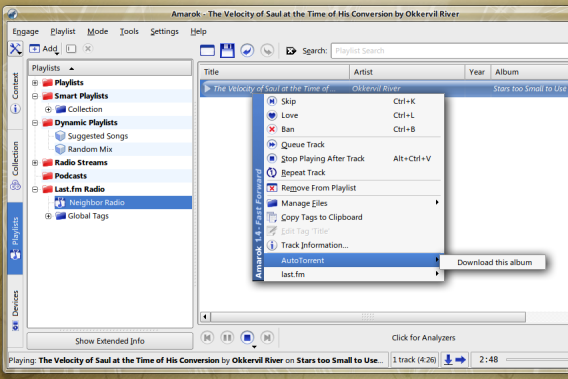Select the Playlists sidebar tab
Viewport: 568px width, 379px height.
tap(15, 238)
